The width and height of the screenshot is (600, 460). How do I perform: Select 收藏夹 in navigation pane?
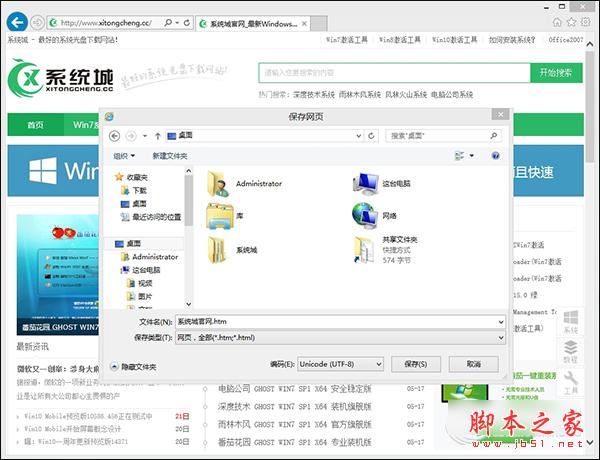[131, 177]
